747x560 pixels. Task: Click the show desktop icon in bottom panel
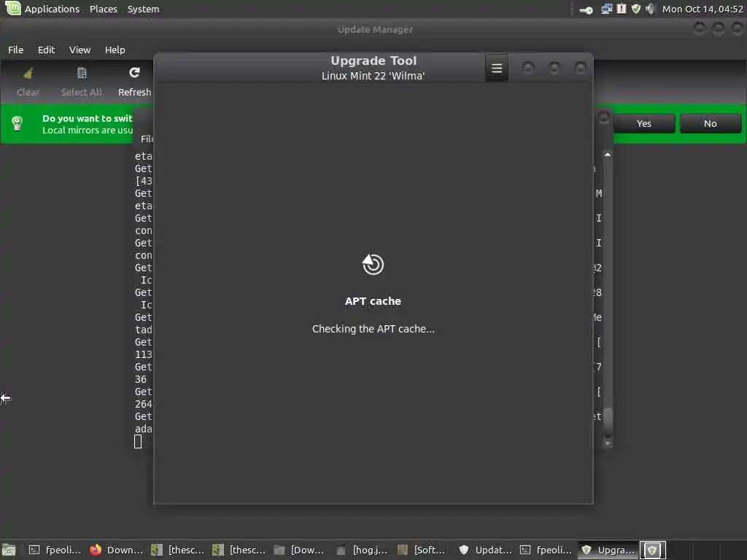point(9,550)
